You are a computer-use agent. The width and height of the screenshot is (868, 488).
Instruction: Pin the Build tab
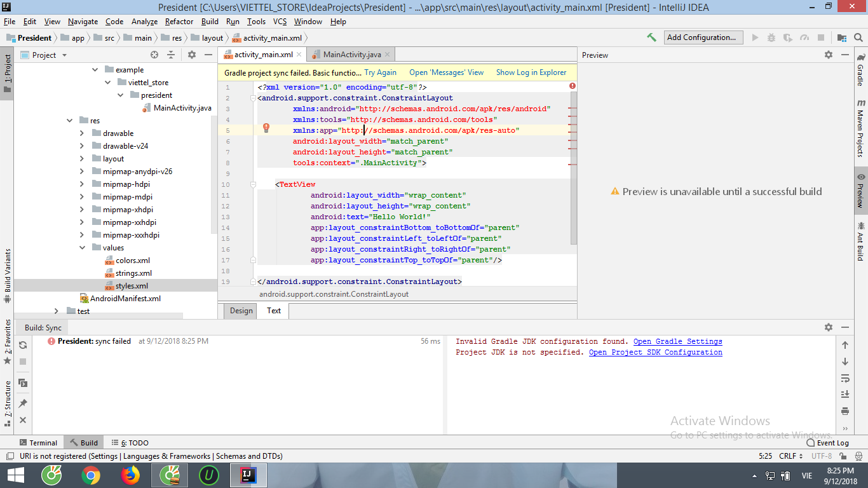point(23,403)
